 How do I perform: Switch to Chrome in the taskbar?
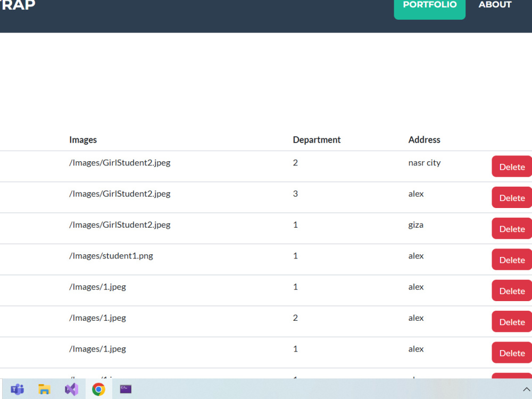point(98,389)
